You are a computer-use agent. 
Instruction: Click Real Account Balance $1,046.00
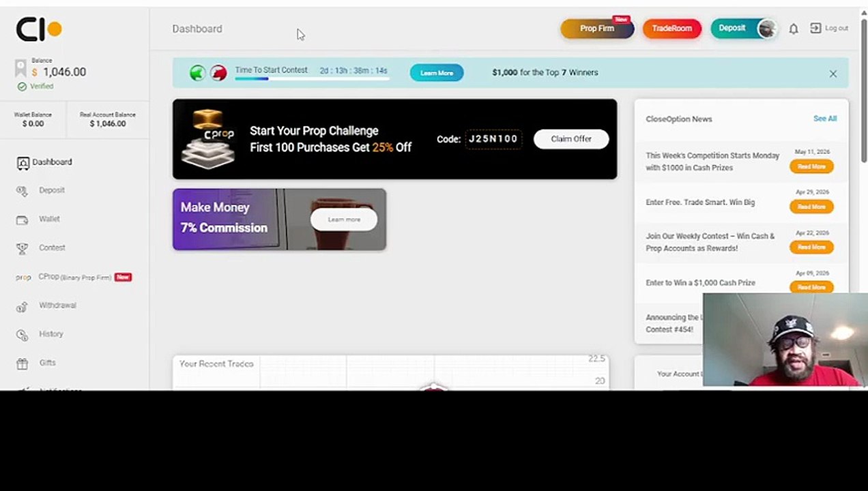(x=108, y=119)
